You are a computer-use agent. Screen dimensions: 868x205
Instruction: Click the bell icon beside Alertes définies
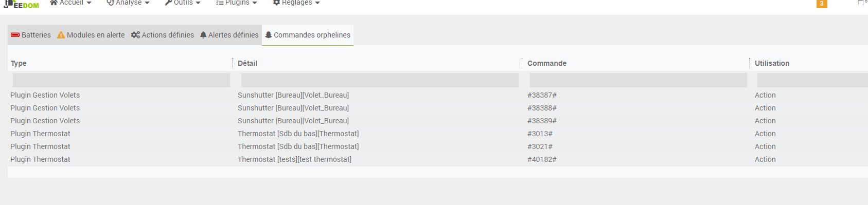(x=203, y=35)
